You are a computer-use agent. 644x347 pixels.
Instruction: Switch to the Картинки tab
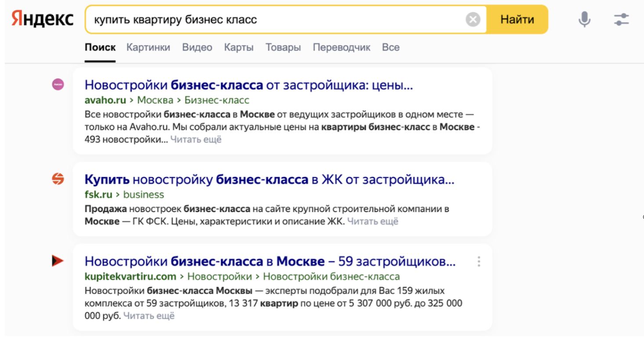coord(148,47)
